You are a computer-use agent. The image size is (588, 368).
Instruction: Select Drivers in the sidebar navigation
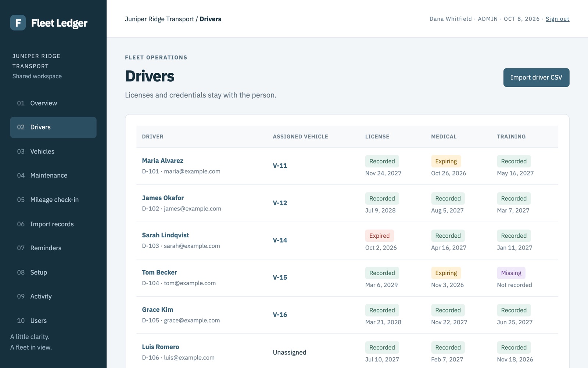coord(53,127)
